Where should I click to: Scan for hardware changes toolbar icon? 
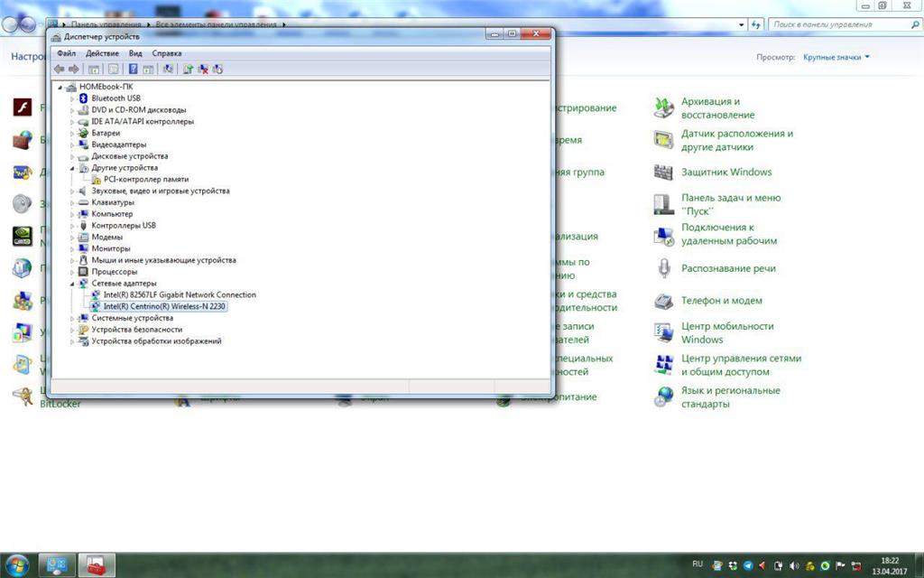click(x=168, y=69)
